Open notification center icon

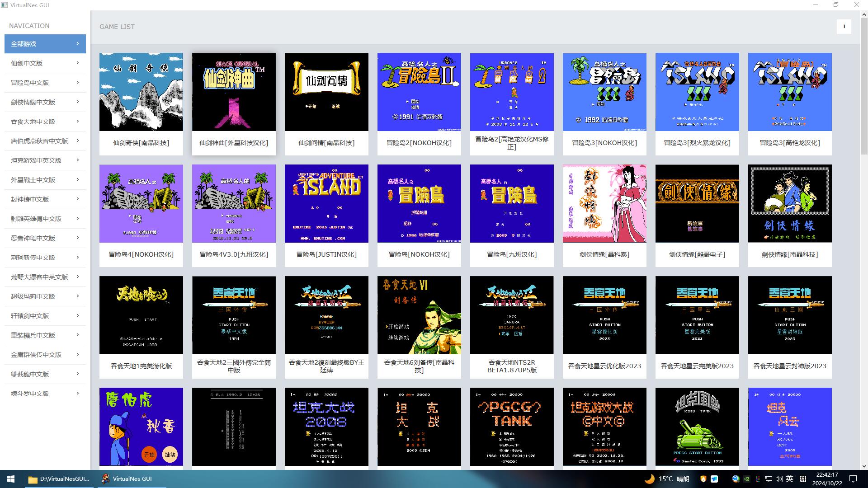pos(853,479)
